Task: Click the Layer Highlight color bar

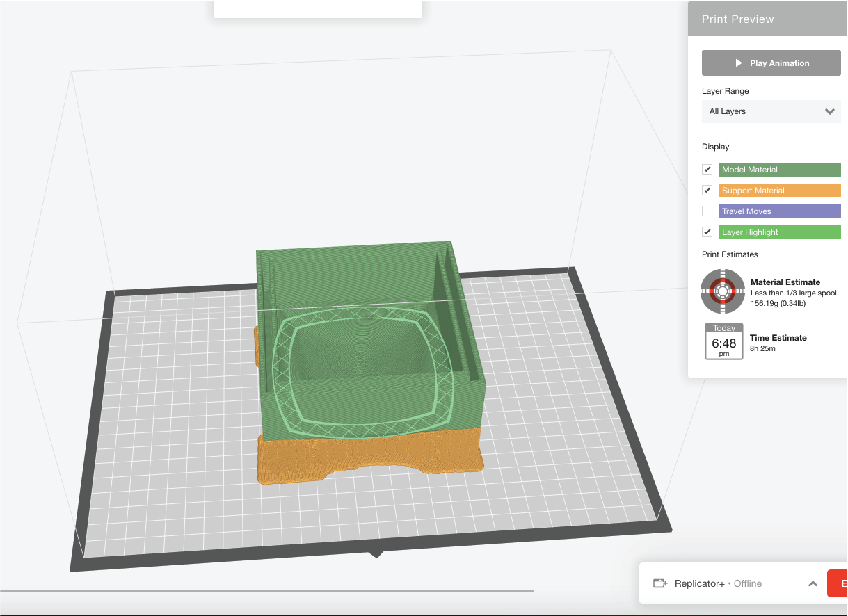Action: pyautogui.click(x=780, y=232)
